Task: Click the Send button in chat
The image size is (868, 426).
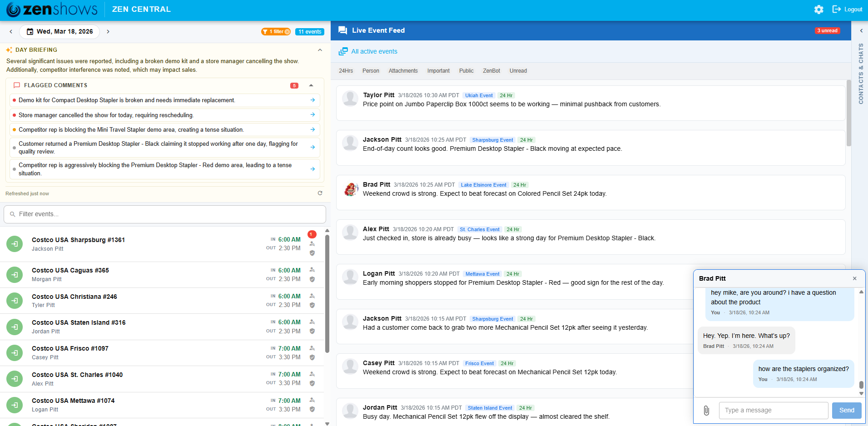Action: (846, 411)
